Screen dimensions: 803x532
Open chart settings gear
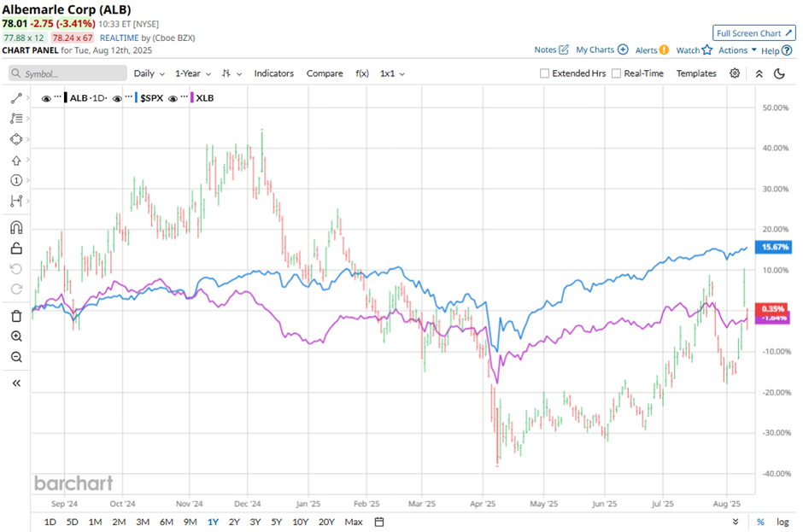pyautogui.click(x=735, y=73)
